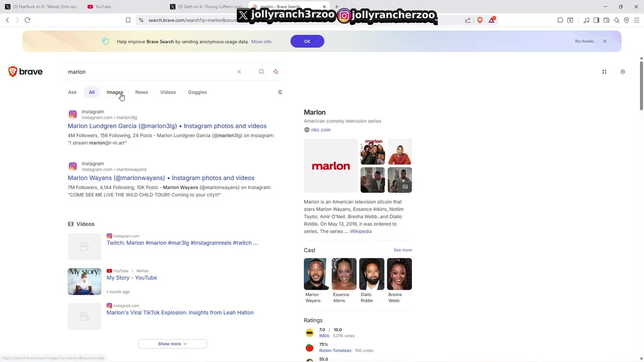This screenshot has width=644, height=362.
Task: Open the music note playlist icon
Action: (587, 20)
